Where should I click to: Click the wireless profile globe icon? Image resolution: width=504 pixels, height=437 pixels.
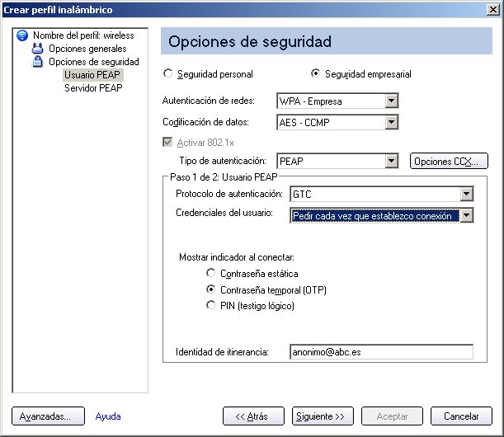(x=22, y=35)
